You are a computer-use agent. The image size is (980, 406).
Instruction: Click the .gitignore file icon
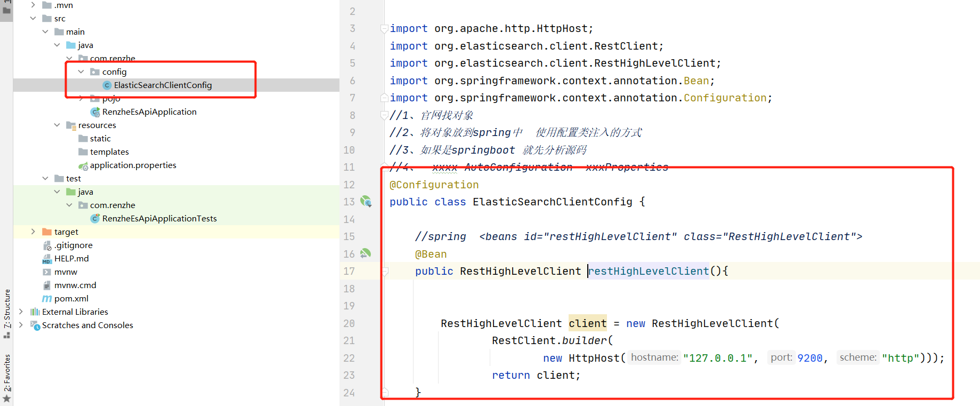coord(47,245)
